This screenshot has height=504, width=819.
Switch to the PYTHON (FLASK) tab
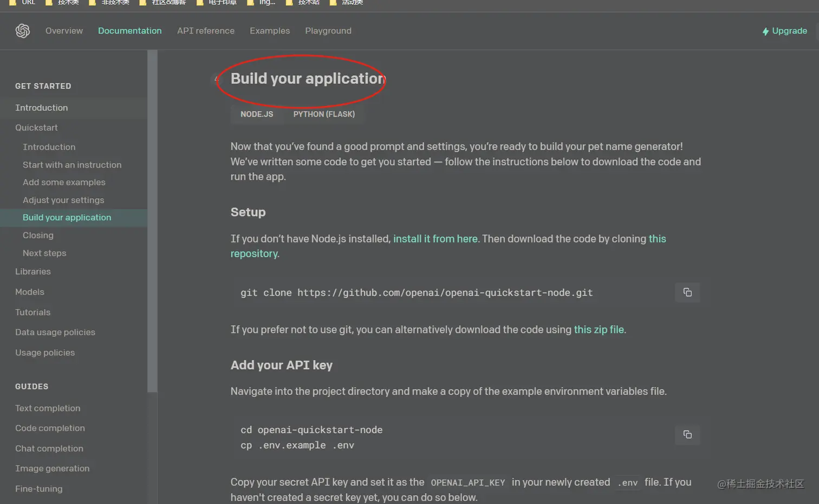324,114
